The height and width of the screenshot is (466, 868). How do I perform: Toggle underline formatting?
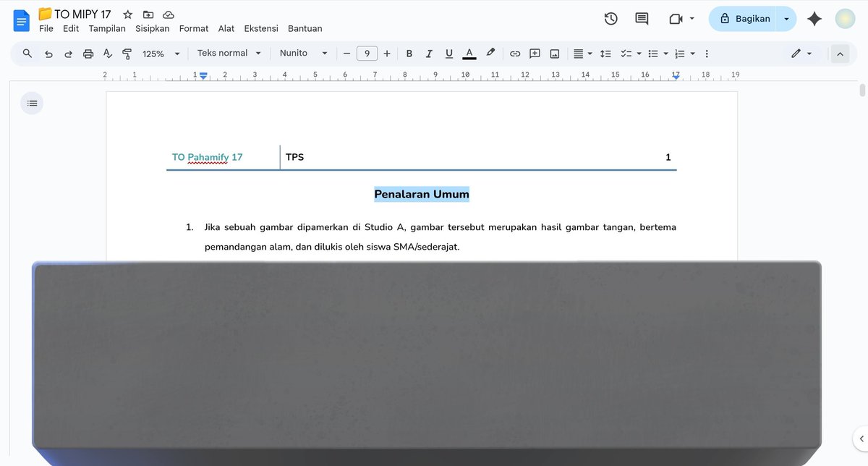click(449, 54)
